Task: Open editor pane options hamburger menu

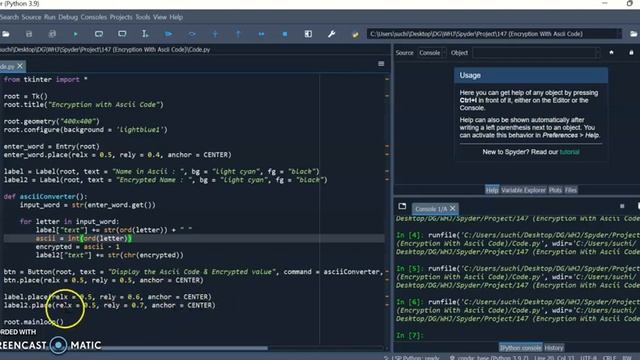Action: pos(381,64)
